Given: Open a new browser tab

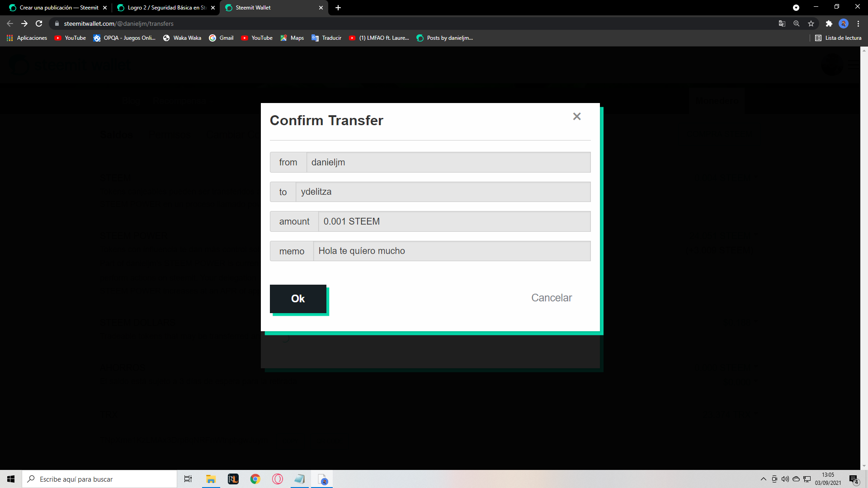Looking at the screenshot, I should point(338,8).
